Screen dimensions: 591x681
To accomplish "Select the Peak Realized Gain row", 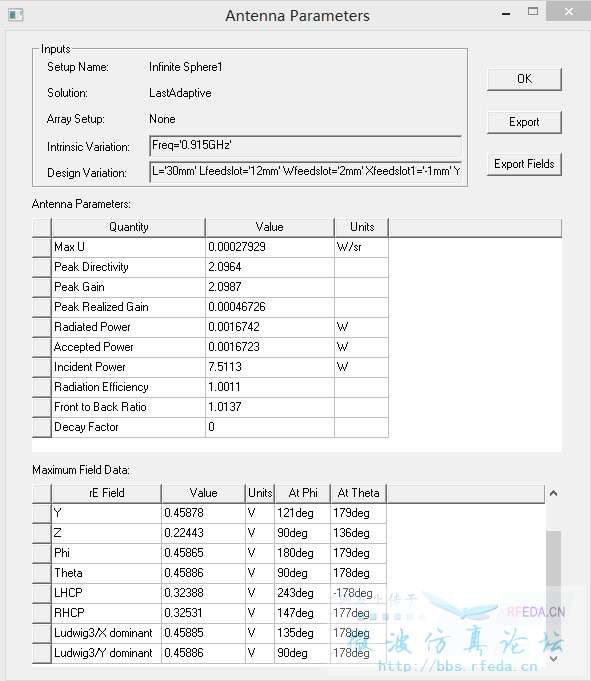I will (x=210, y=307).
